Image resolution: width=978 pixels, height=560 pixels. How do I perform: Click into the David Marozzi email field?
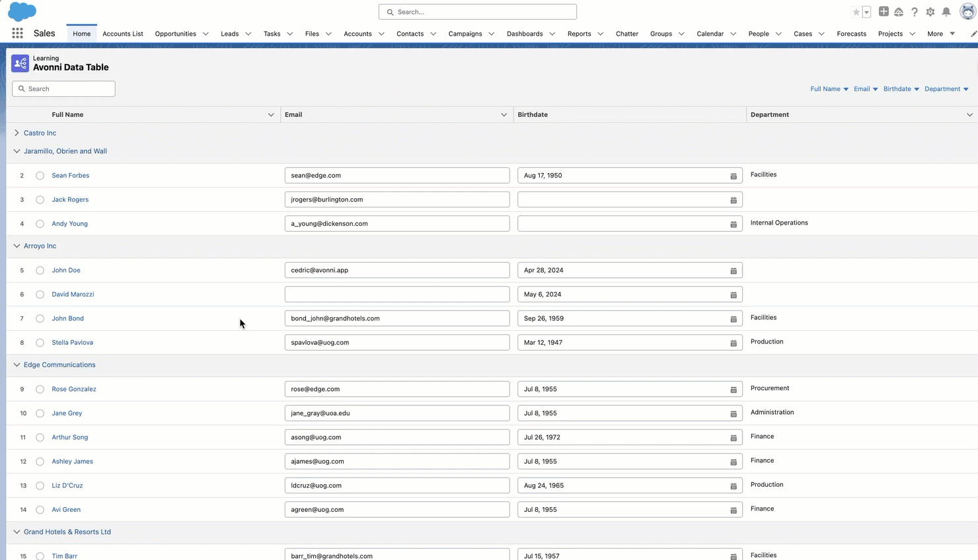397,295
